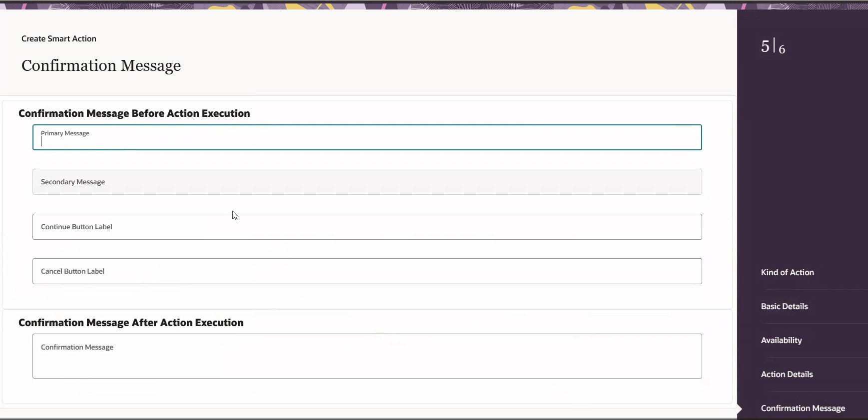This screenshot has width=868, height=420.
Task: Go to Kind of Action step
Action: 787,272
